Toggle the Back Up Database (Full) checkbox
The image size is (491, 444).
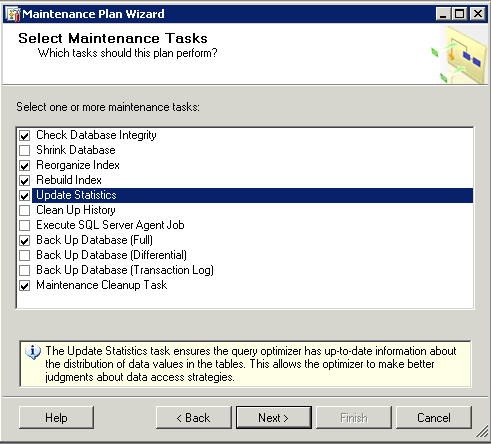pos(25,241)
